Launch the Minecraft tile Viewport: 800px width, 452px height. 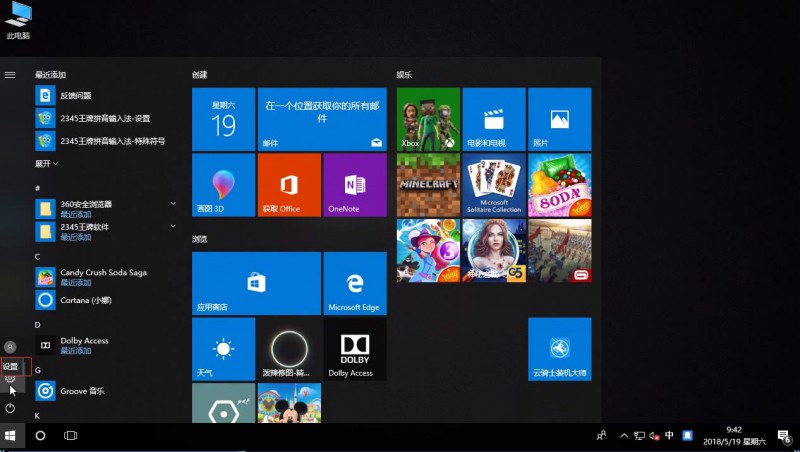tap(429, 185)
